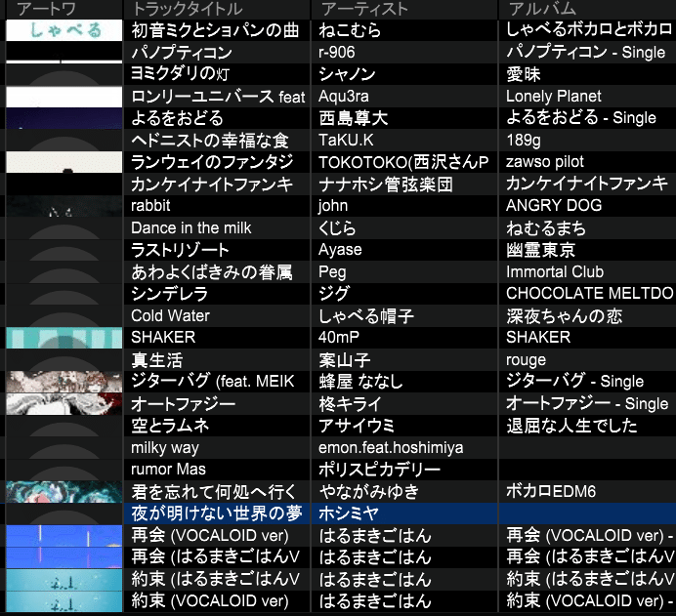Image resolution: width=676 pixels, height=616 pixels.
Task: Click artist Aqu3ra
Action: click(x=344, y=96)
